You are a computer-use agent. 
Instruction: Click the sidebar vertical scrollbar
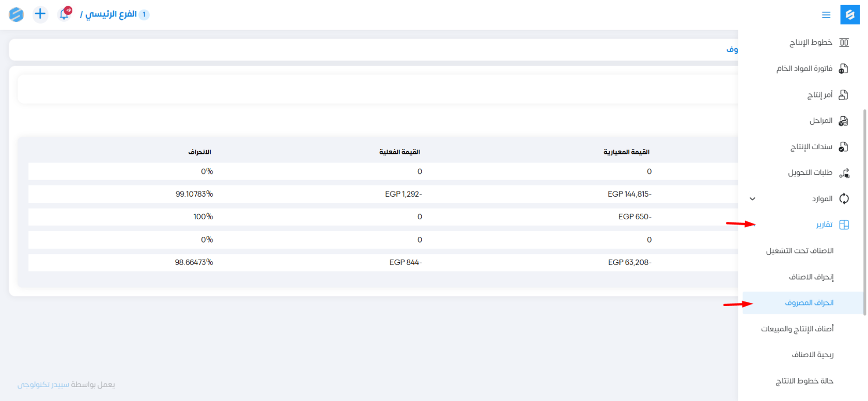point(864,212)
